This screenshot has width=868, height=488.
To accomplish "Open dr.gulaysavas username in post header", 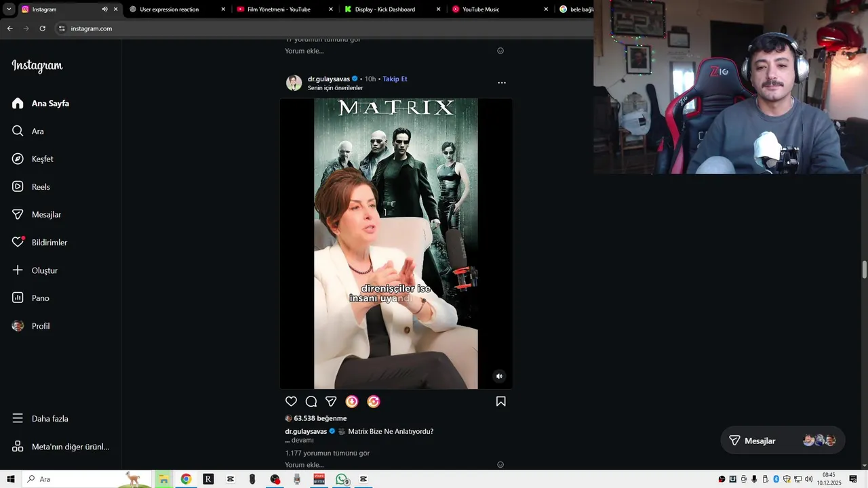I will tap(329, 79).
